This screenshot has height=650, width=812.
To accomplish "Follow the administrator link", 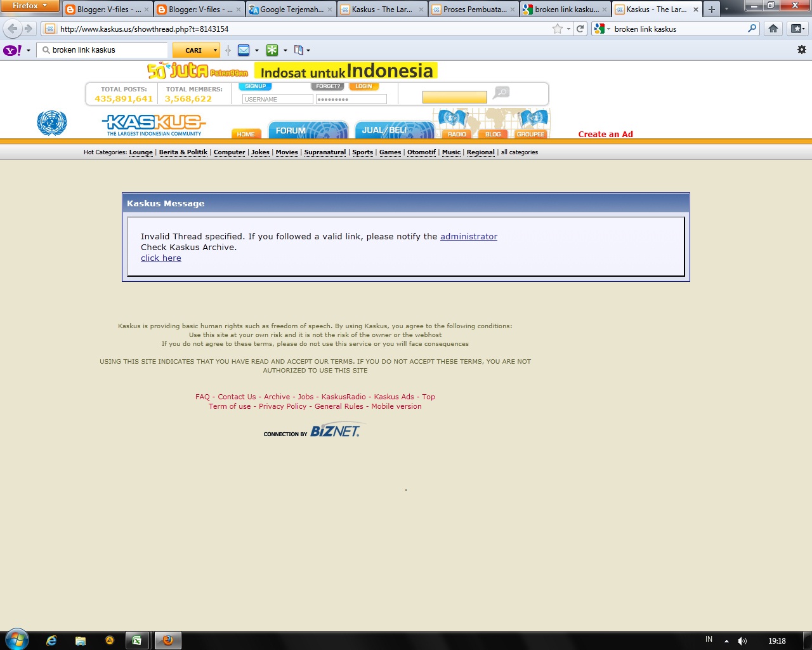I will (469, 236).
